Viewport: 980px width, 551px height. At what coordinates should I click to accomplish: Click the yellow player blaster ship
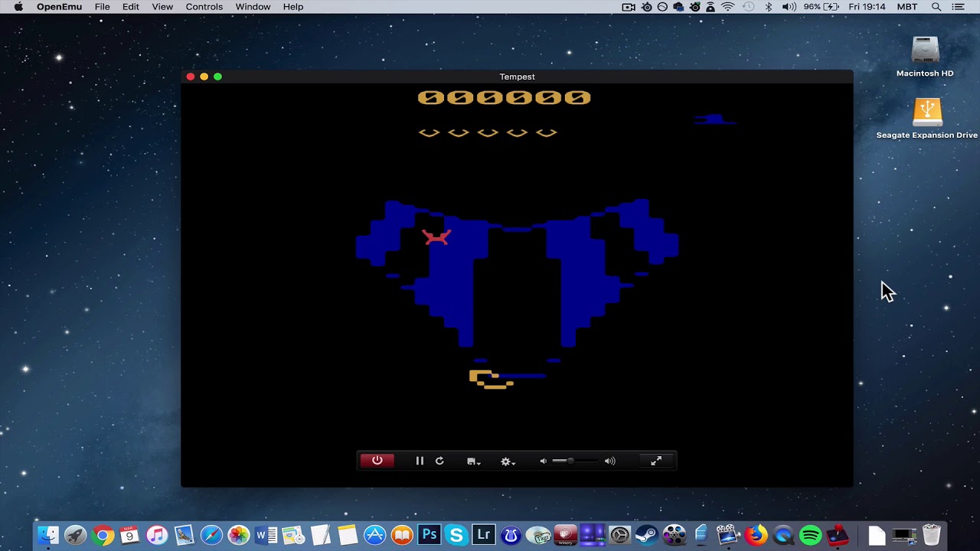492,379
